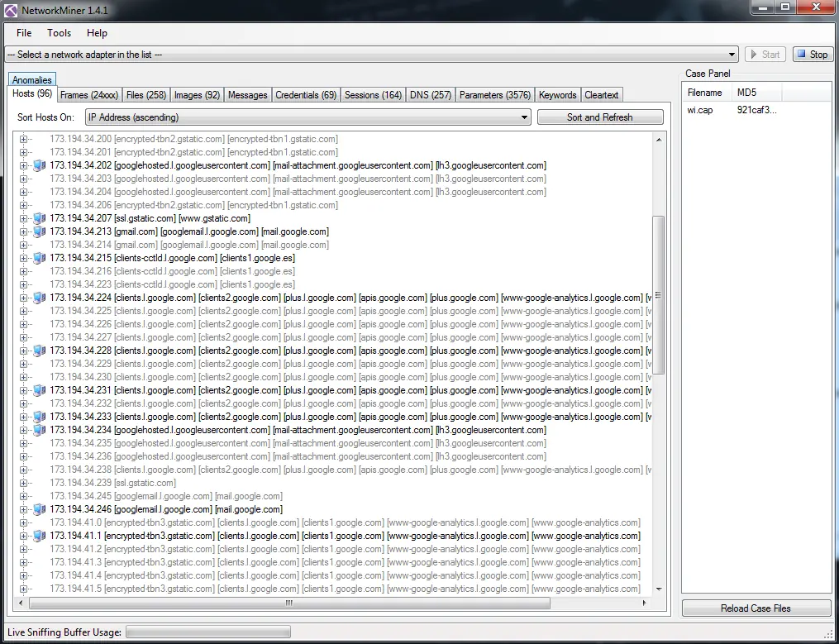Select the Hosts (96) tab
The width and height of the screenshot is (839, 644).
(x=32, y=93)
